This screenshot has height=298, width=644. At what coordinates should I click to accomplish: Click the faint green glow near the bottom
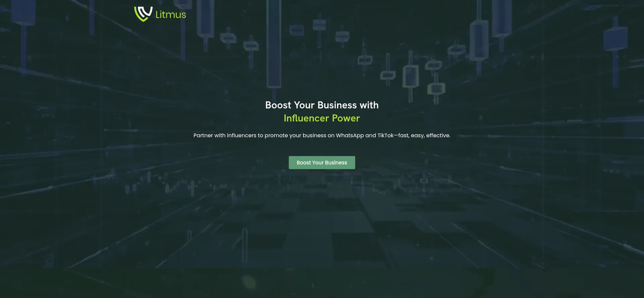point(249,281)
